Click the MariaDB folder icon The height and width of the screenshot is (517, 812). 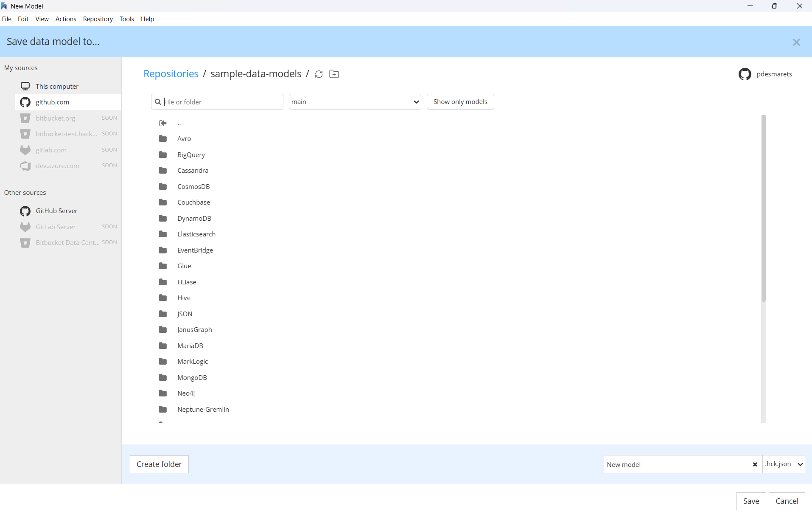point(163,346)
